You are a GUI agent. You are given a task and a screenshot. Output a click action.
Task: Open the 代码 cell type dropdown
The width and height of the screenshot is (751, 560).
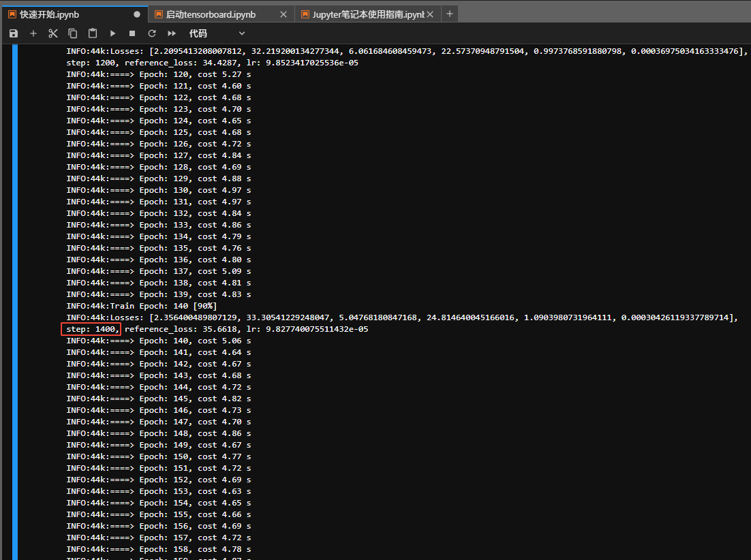(217, 33)
